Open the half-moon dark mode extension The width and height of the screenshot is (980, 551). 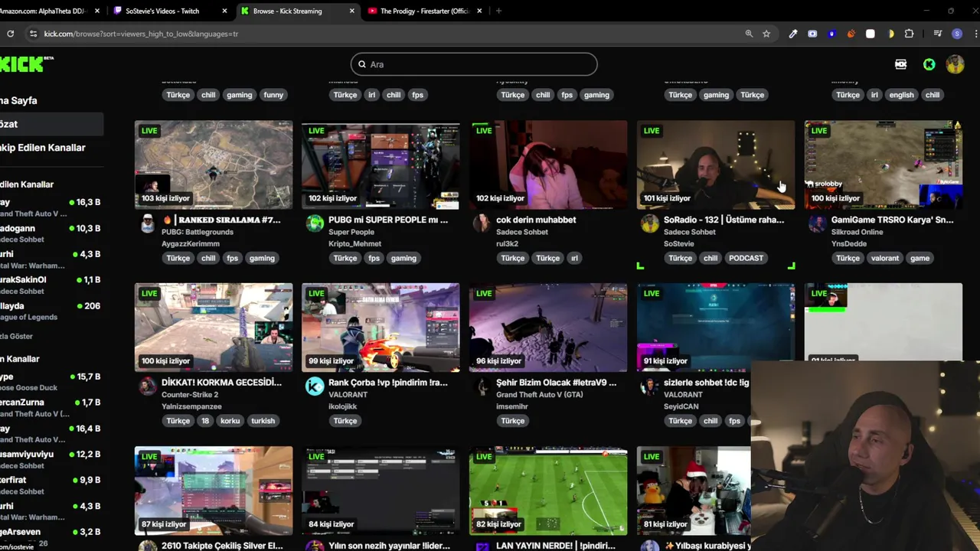pyautogui.click(x=890, y=34)
